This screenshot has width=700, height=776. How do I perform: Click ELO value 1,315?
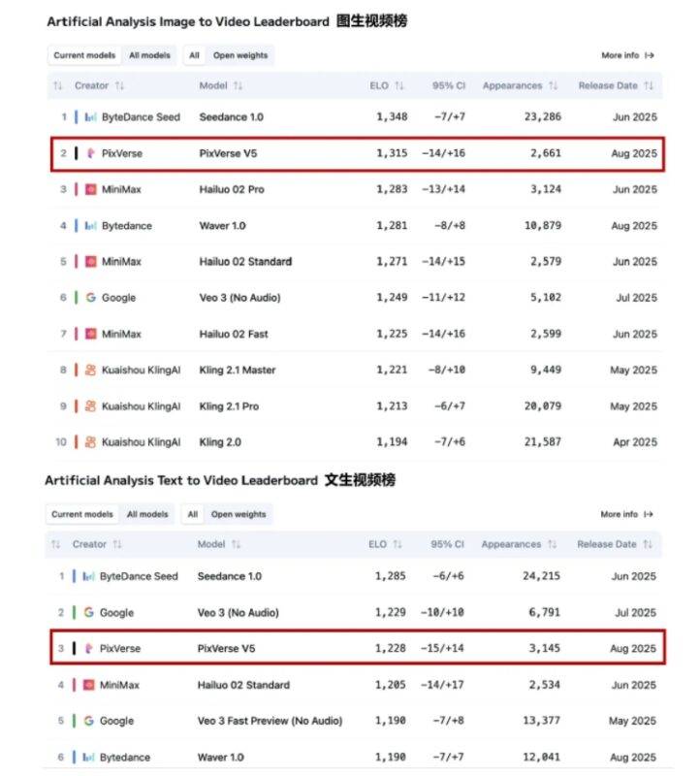(392, 153)
